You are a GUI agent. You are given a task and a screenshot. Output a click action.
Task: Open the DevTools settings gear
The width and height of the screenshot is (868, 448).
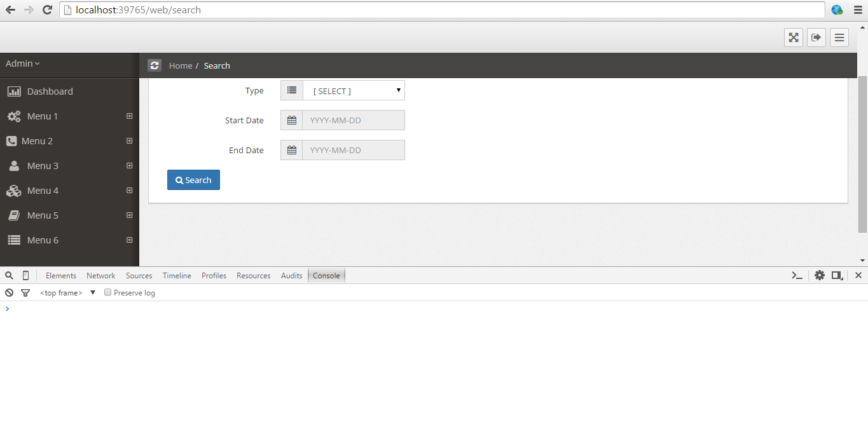coord(819,275)
